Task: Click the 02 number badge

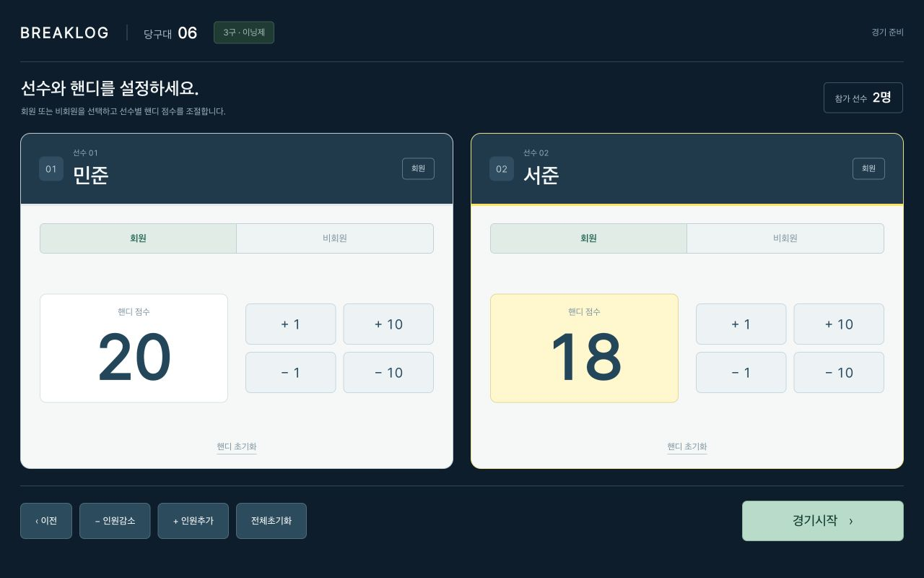Action: 502,169
